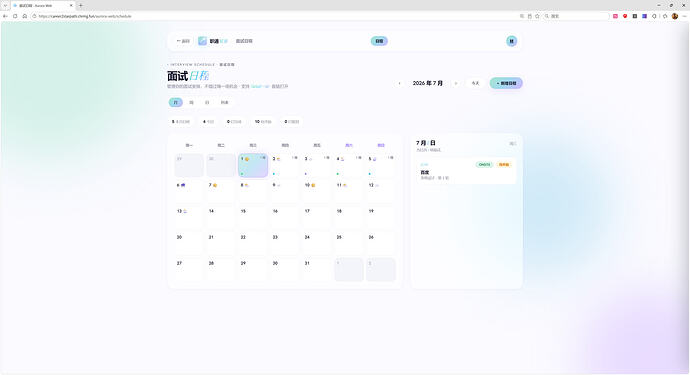The image size is (690, 375).
Task: Click the stat chip showing 5
Action: pos(181,121)
